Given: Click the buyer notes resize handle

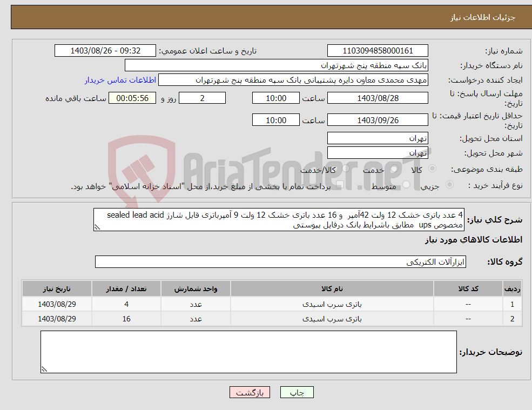Looking at the screenshot, I should [44, 369].
